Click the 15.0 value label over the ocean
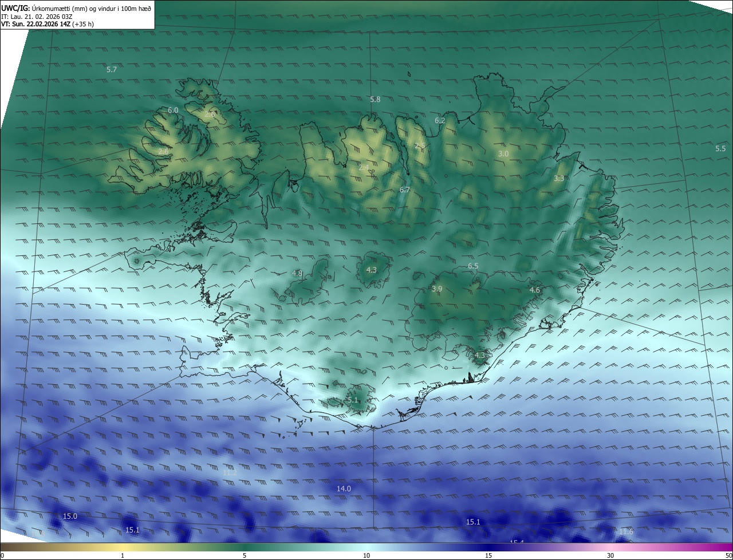Image resolution: width=733 pixels, height=560 pixels. pos(70,516)
